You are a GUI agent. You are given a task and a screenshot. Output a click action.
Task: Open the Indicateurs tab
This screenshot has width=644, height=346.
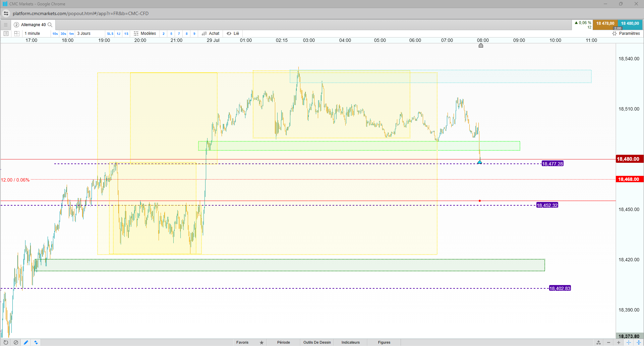[x=351, y=342]
